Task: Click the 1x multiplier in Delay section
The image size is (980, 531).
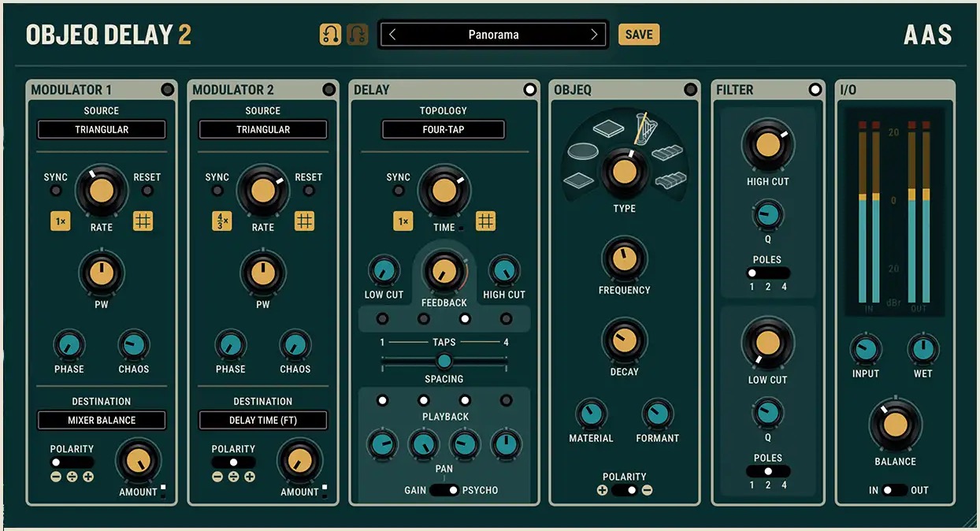Action: [403, 221]
